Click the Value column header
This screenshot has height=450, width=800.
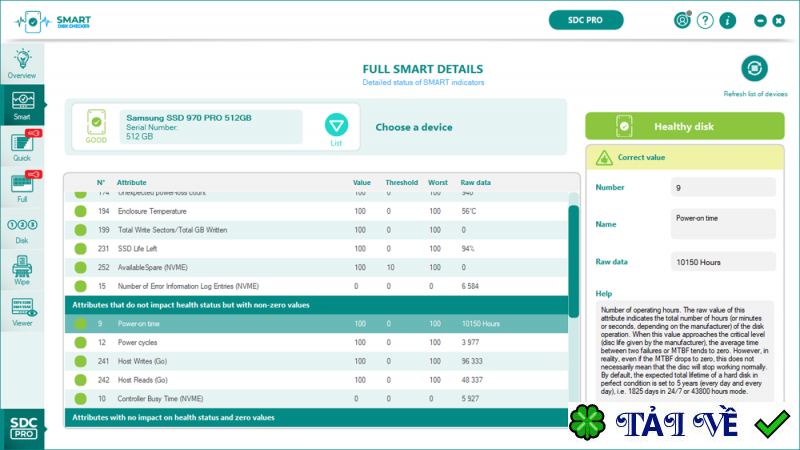tap(362, 183)
